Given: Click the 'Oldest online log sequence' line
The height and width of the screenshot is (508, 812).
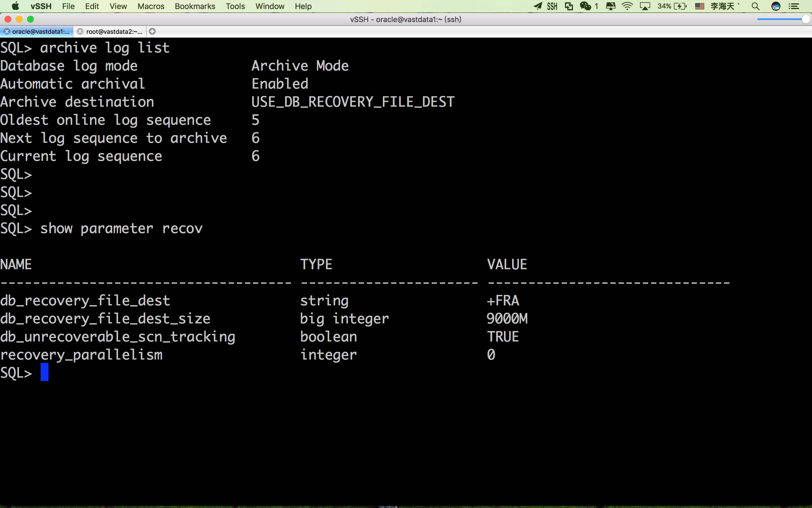Looking at the screenshot, I should pos(130,120).
